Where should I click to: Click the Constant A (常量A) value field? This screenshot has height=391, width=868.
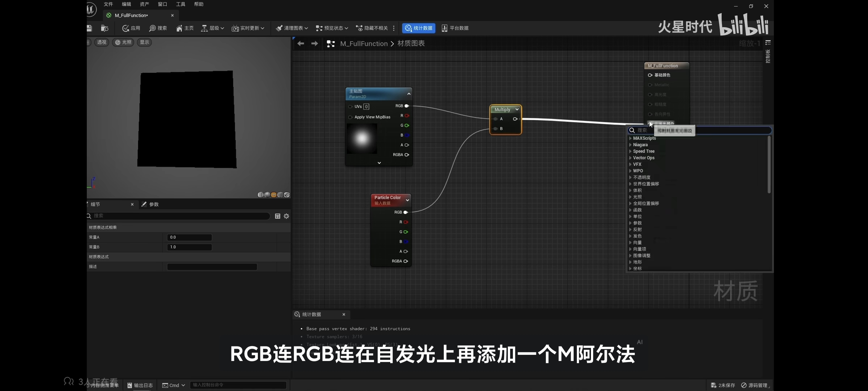(x=189, y=237)
